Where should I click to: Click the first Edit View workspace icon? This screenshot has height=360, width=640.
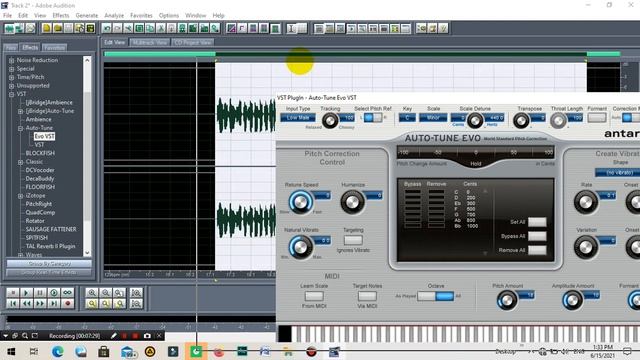coord(9,28)
